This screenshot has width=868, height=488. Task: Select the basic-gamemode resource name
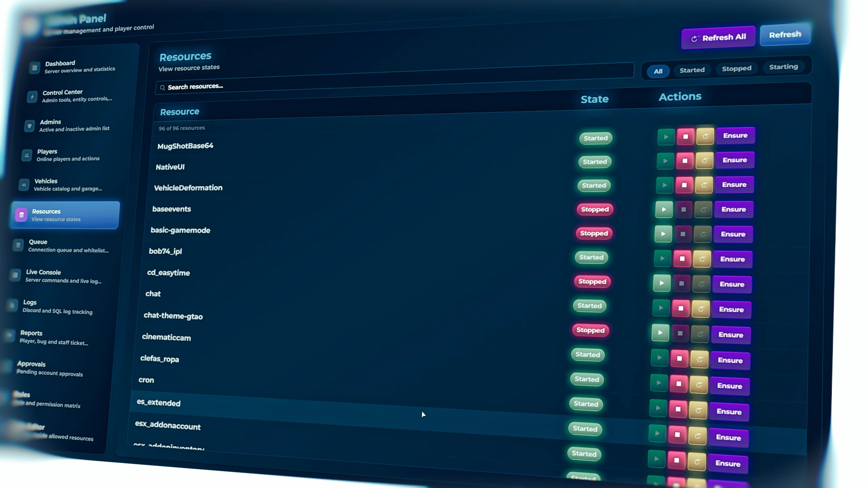click(180, 230)
